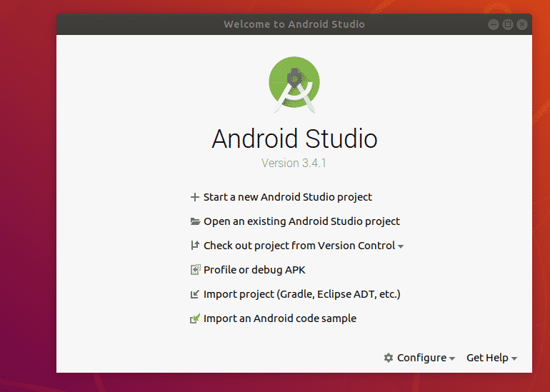Click the Android Studio logo
The image size is (550, 392).
coord(294,84)
